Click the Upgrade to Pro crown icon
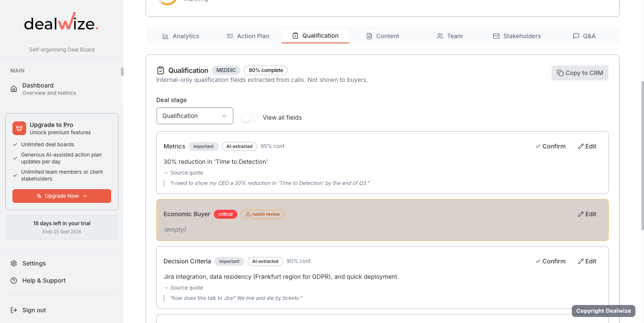 coord(19,128)
